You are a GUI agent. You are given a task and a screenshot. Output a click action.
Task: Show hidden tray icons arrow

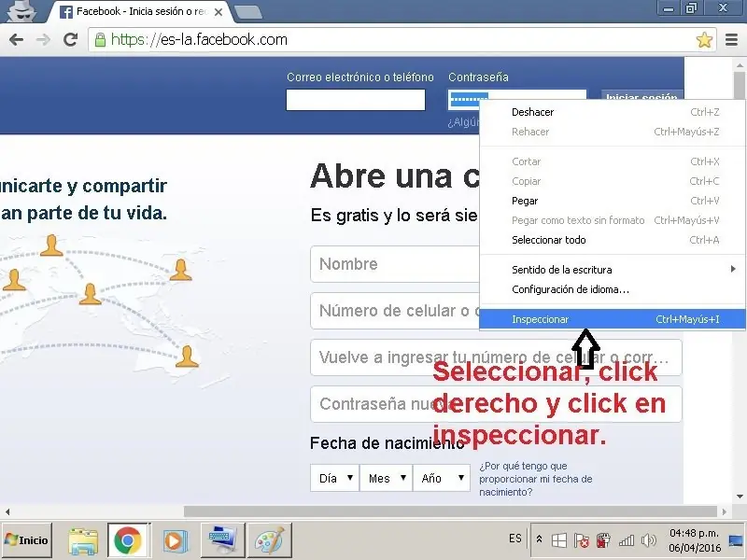point(539,539)
